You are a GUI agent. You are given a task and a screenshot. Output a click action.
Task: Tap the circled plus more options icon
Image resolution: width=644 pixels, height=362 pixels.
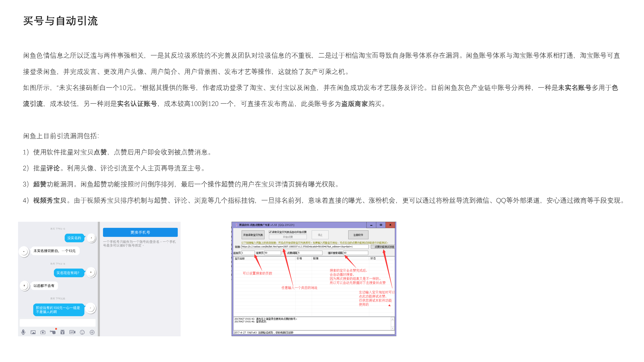click(x=92, y=332)
